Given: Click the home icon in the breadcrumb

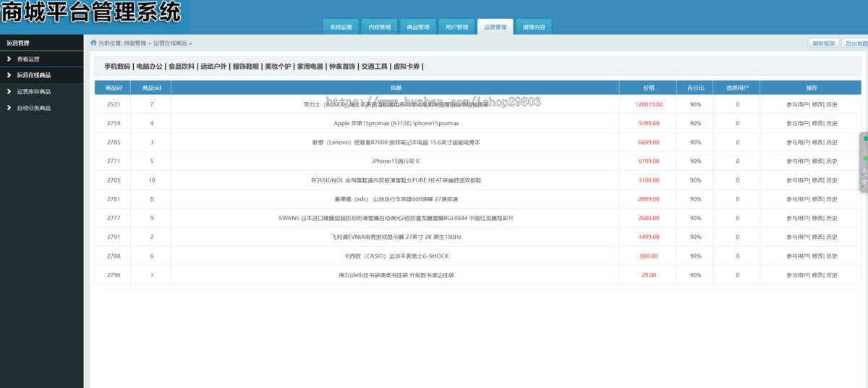Looking at the screenshot, I should coord(93,43).
